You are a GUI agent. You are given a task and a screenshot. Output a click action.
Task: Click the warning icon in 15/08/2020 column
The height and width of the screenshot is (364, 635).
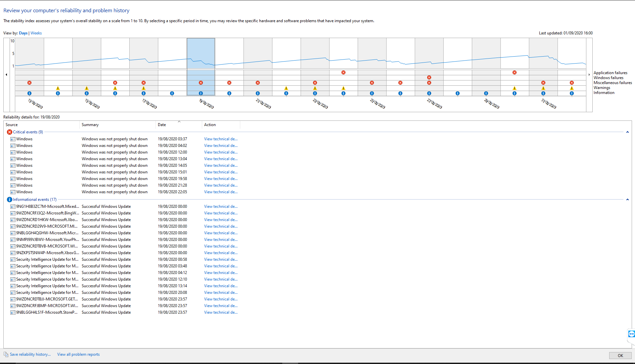(x=87, y=88)
